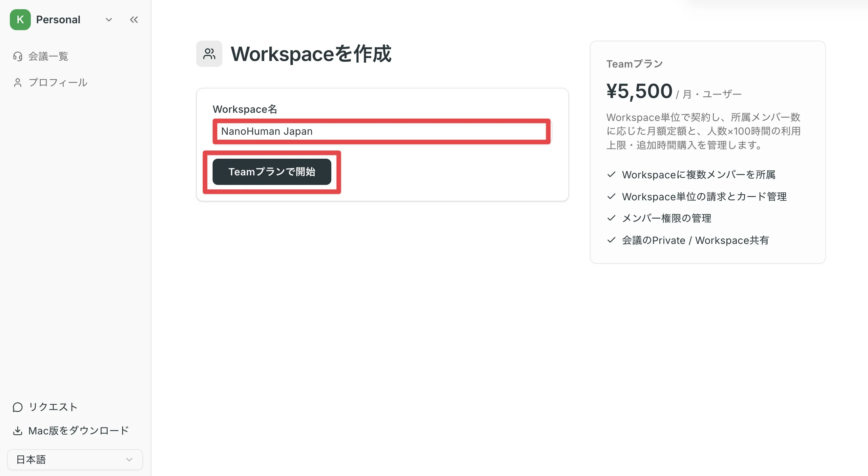Click the person icon beside プロフィール
Viewport: 868px width, 476px height.
(x=17, y=83)
